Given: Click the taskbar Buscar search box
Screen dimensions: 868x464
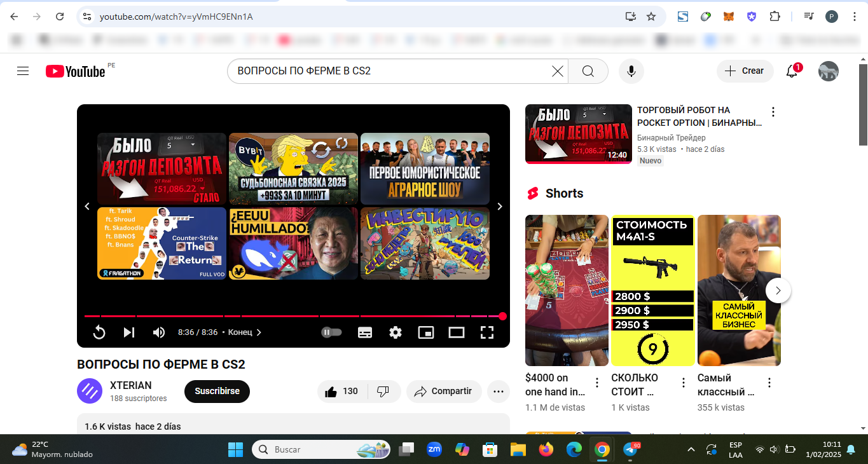Looking at the screenshot, I should pyautogui.click(x=320, y=449).
